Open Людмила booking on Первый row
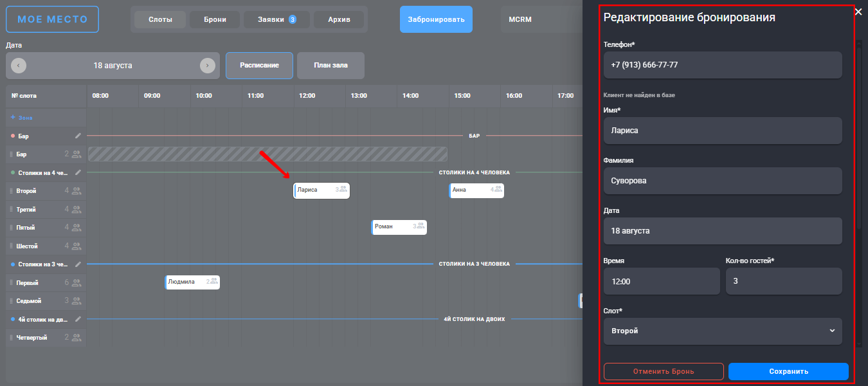 point(192,282)
